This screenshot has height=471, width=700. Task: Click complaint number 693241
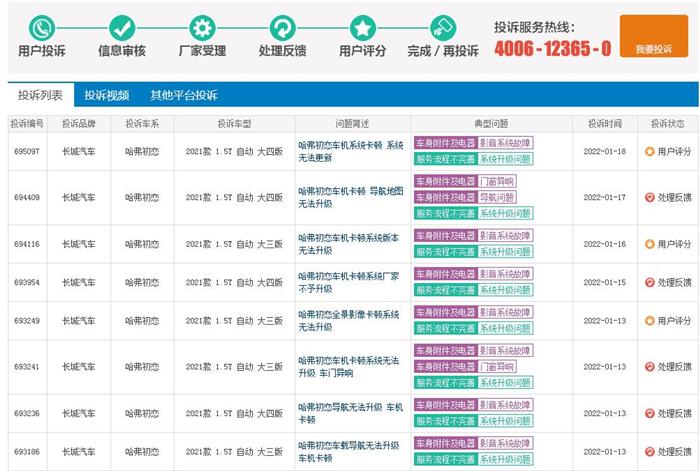(x=27, y=367)
